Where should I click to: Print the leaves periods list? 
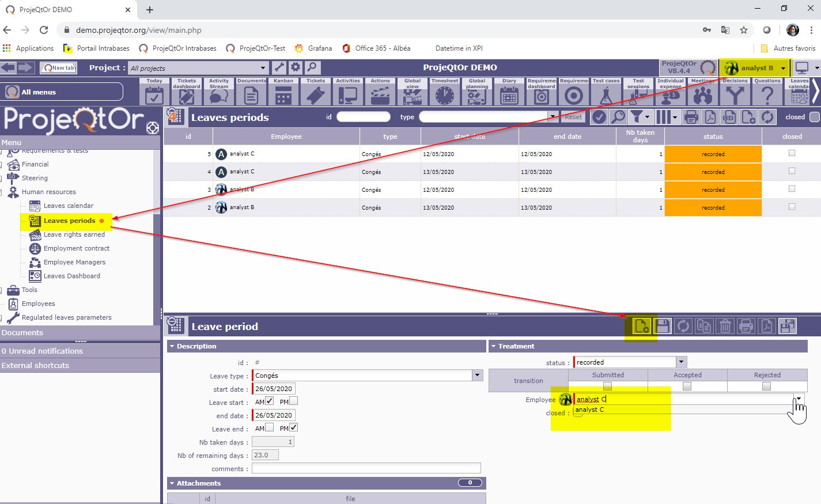point(691,117)
